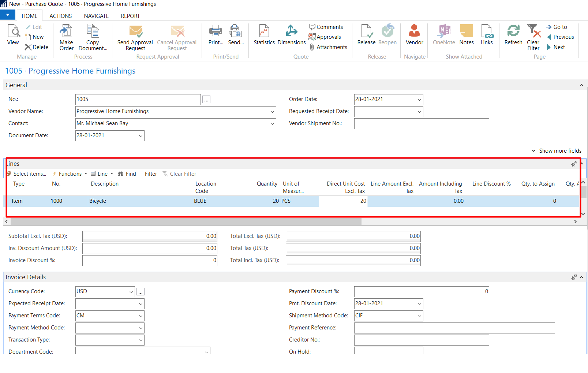Click the Currency Code ellipsis button
Viewport: 588px width, 373px height.
[x=141, y=292]
